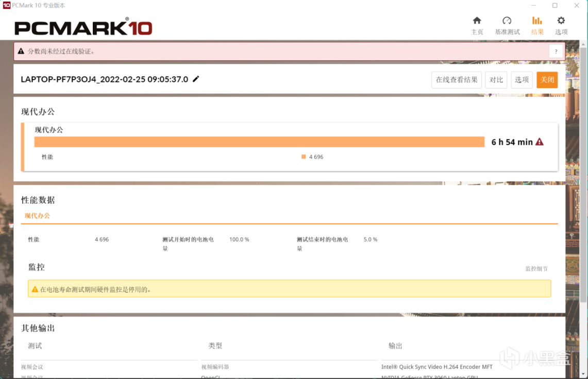Click the 监控 heading
This screenshot has width=588, height=379.
click(x=37, y=267)
